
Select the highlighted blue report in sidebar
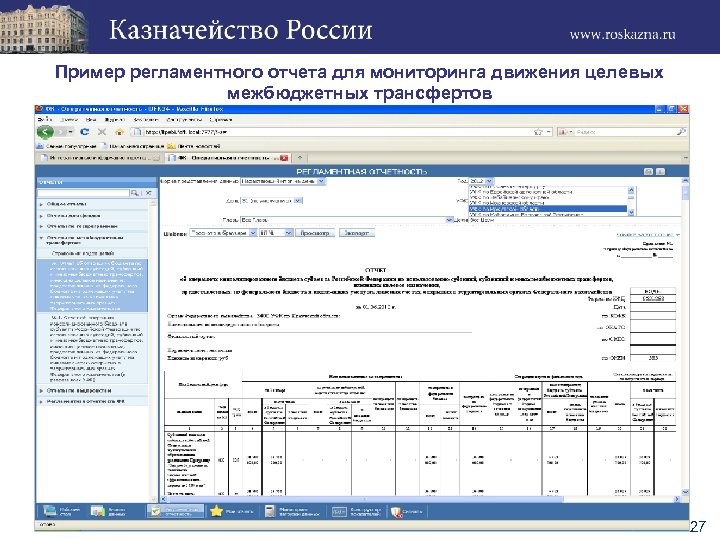coord(92,286)
